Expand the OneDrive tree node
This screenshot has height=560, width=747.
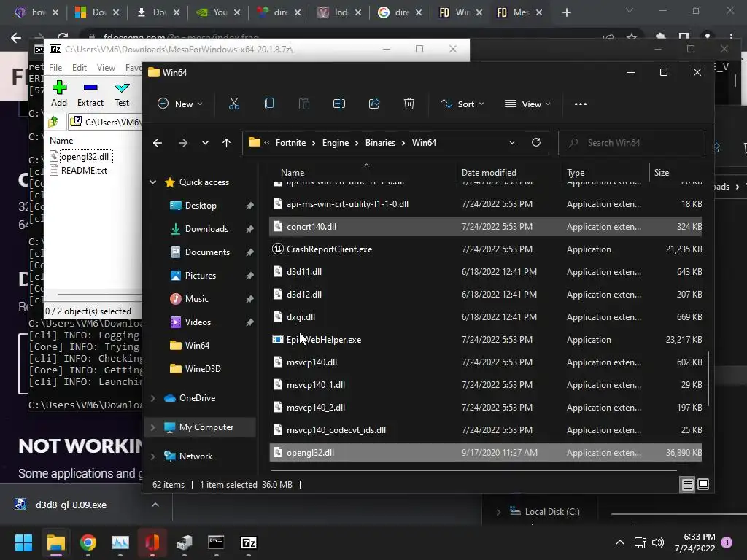(153, 398)
